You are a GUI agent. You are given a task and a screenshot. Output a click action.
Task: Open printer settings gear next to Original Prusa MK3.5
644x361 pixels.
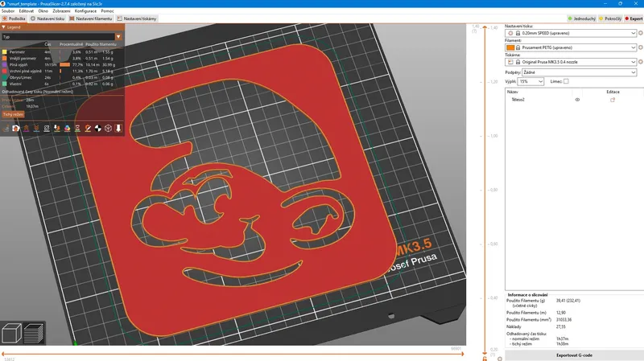pos(640,62)
